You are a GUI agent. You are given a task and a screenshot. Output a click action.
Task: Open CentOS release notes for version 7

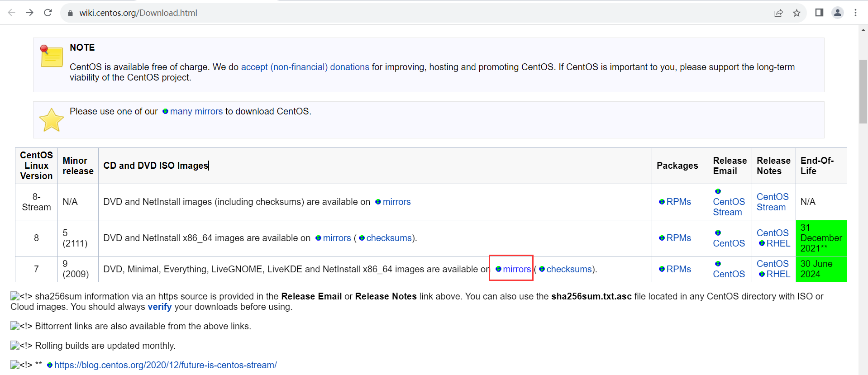(x=773, y=264)
